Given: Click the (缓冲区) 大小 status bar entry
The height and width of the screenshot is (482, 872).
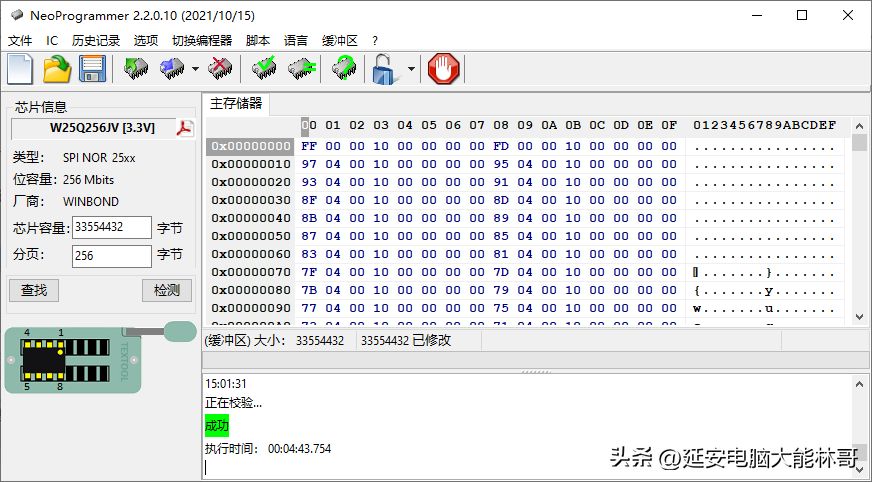Looking at the screenshot, I should 275,341.
